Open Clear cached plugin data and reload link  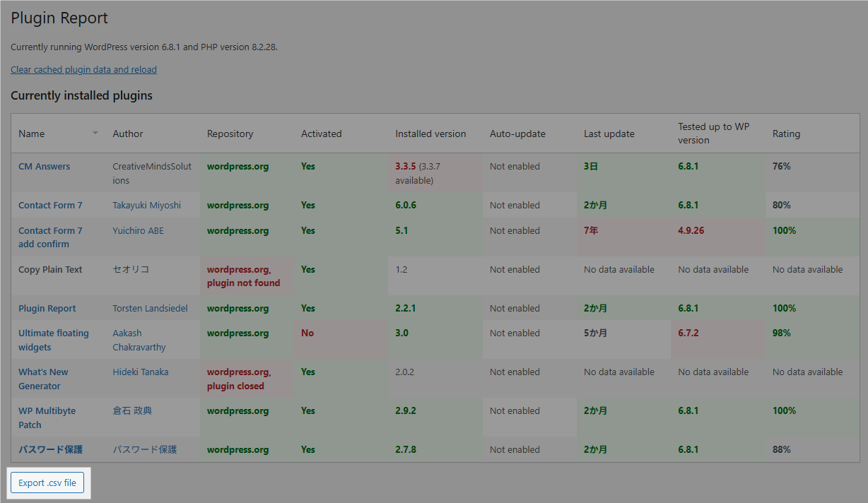pyautogui.click(x=83, y=69)
